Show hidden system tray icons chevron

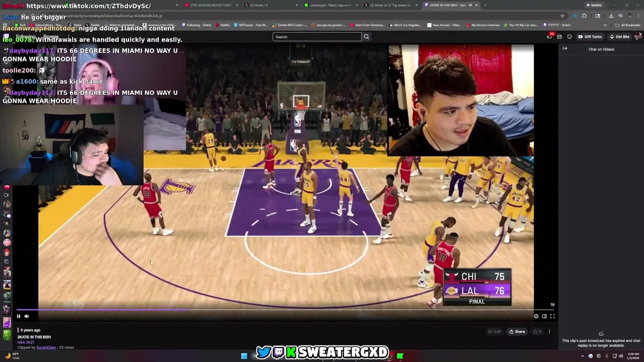[583, 356]
